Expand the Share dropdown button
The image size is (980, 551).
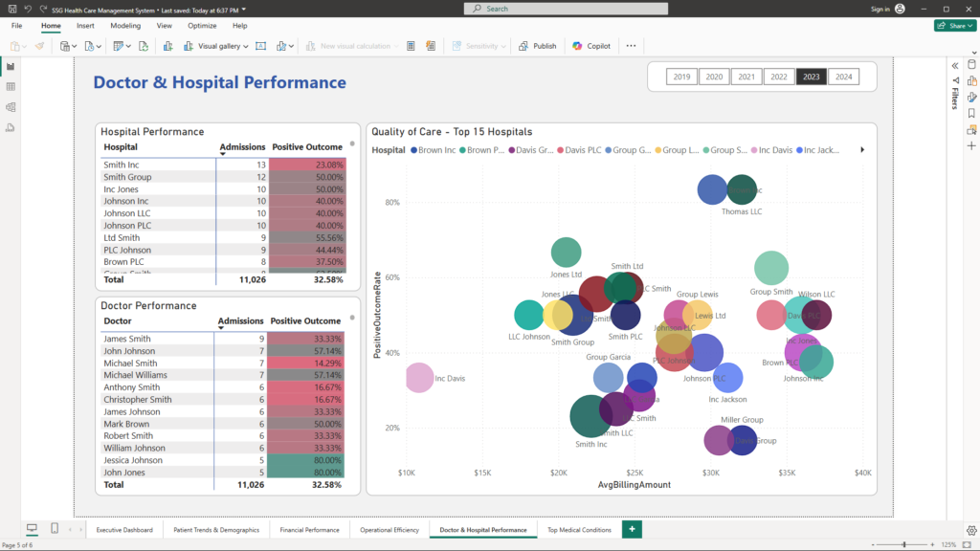coord(954,26)
